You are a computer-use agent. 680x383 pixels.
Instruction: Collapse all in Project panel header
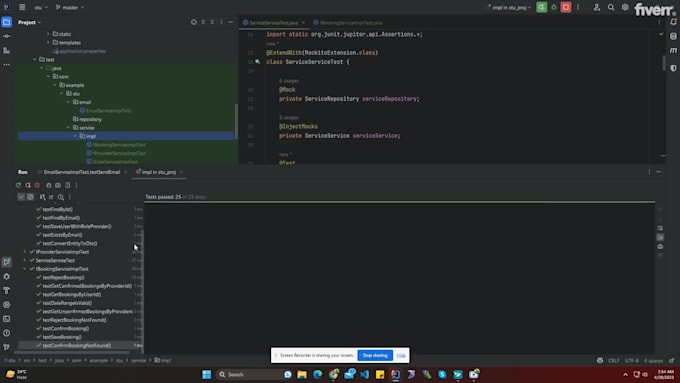(212, 22)
